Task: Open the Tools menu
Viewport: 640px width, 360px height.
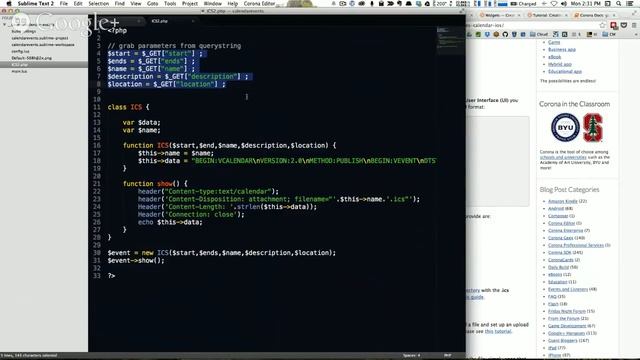Action: 170,4
